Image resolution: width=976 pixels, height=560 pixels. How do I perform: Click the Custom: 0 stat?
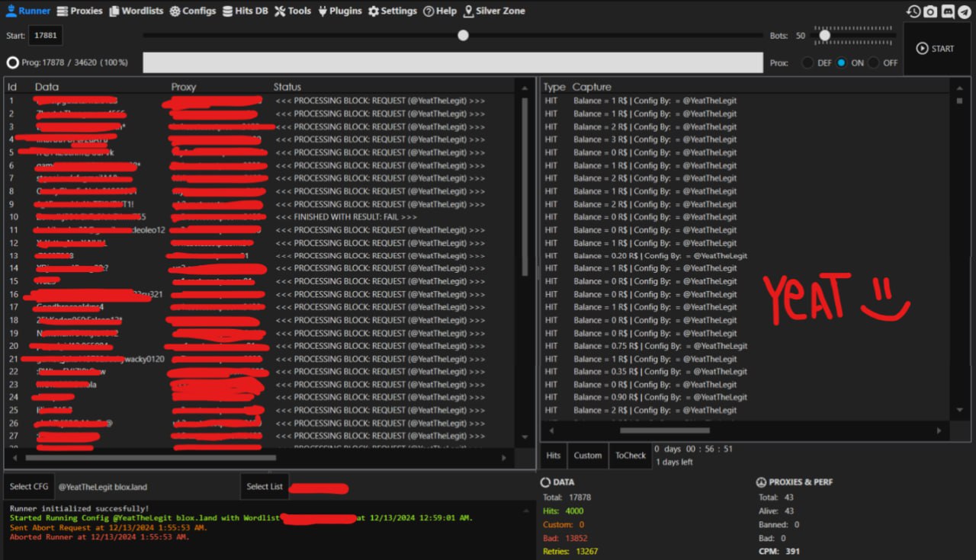563,524
